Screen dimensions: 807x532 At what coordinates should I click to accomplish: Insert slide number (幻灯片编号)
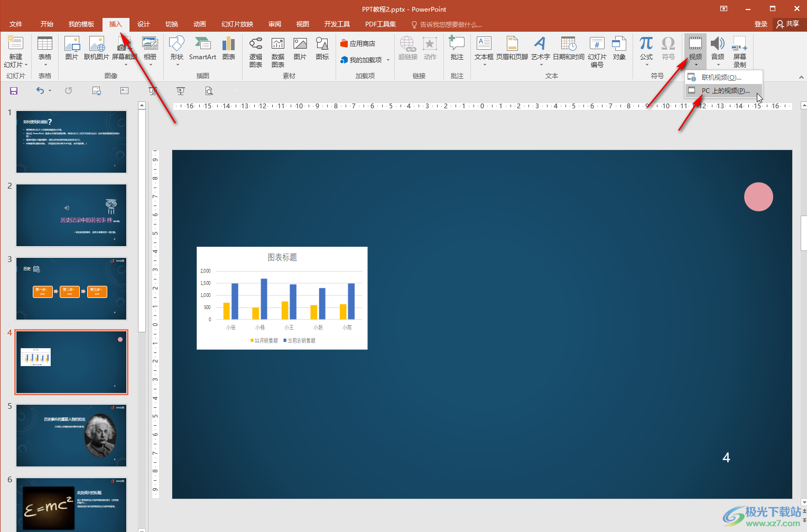pos(597,52)
